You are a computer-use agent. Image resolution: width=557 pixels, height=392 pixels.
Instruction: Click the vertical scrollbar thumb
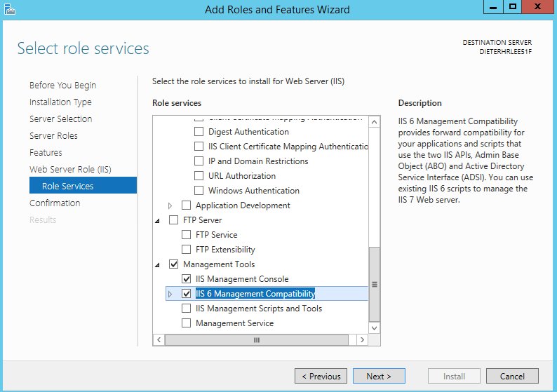coord(374,285)
